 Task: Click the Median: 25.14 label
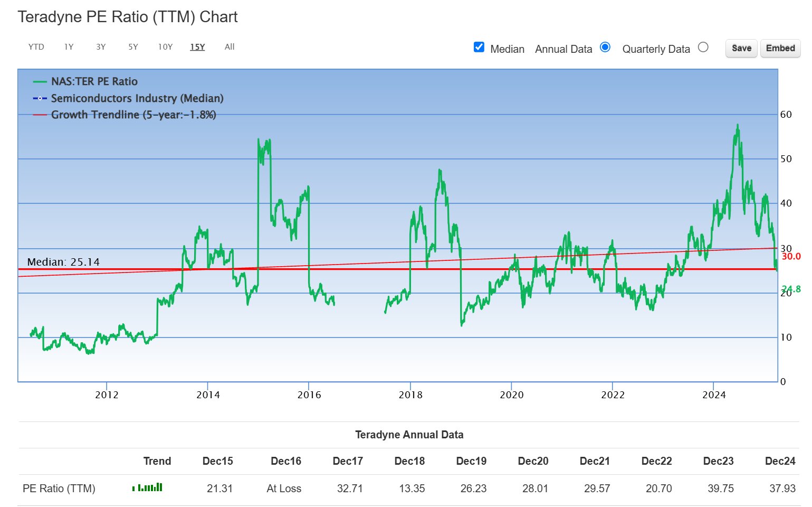tap(63, 262)
